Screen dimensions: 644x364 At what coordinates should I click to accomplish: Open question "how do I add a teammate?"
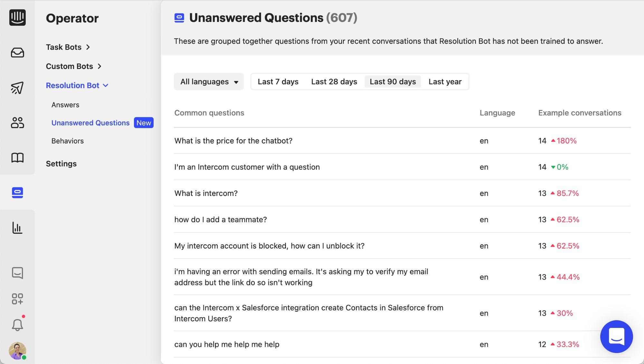coord(221,220)
